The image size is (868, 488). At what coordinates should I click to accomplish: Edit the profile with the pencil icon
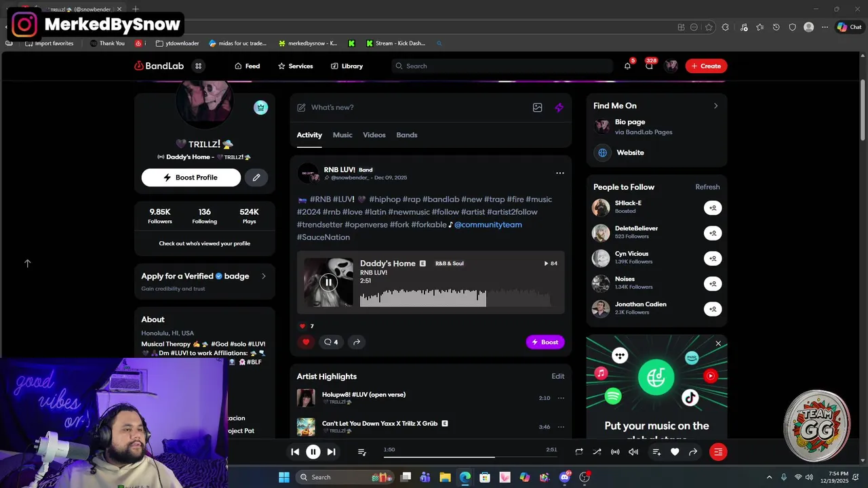[x=256, y=178]
